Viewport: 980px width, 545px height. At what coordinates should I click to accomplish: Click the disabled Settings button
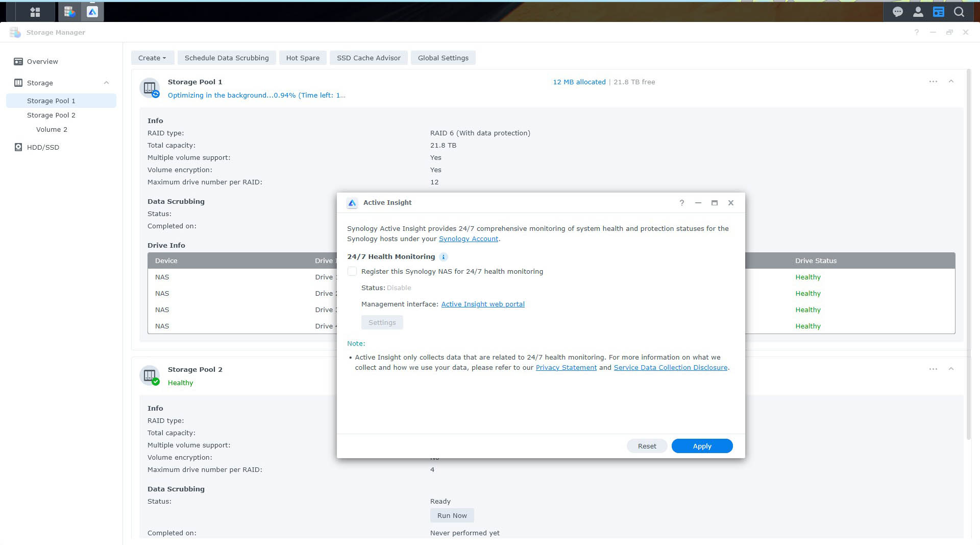tap(382, 322)
